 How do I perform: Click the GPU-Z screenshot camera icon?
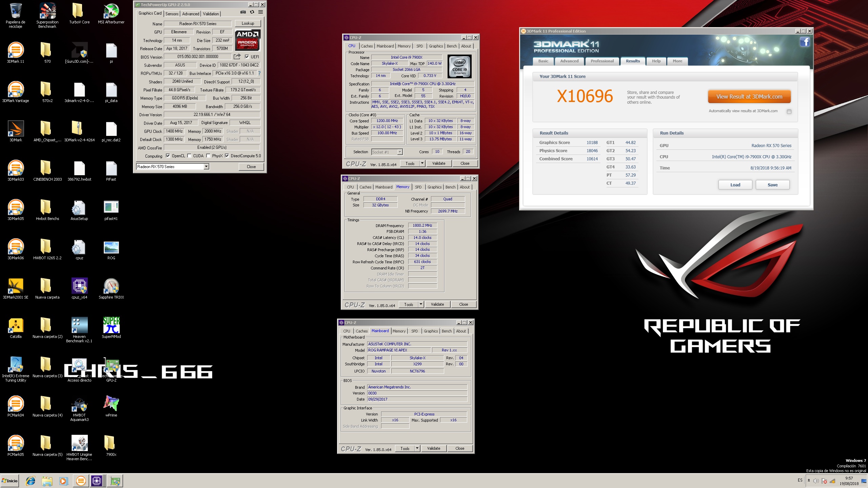243,12
